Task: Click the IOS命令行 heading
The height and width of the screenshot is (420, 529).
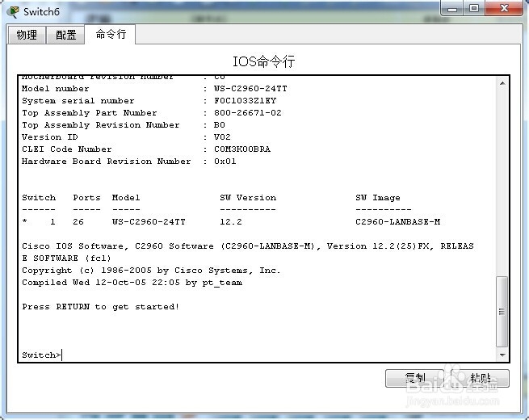Action: (x=264, y=61)
